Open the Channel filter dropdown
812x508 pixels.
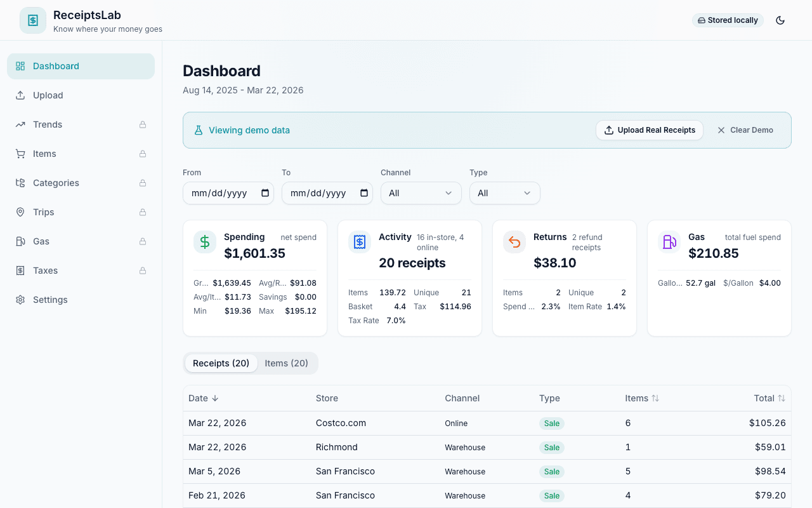[421, 192]
